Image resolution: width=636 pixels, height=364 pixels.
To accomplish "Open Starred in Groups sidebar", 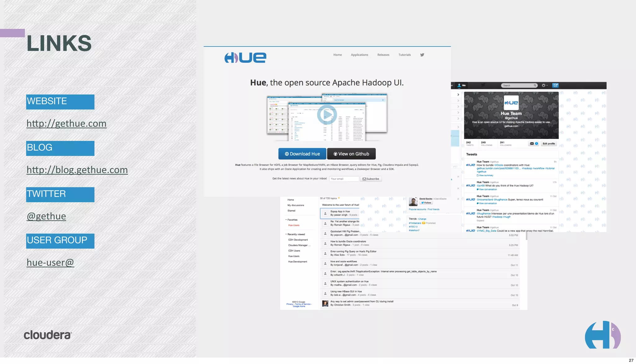I will click(x=291, y=211).
